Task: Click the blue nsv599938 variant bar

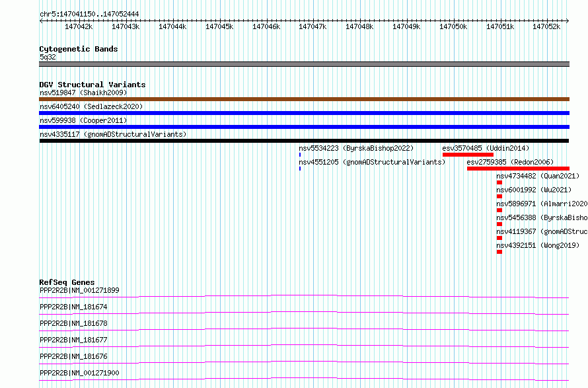Action: point(304,127)
